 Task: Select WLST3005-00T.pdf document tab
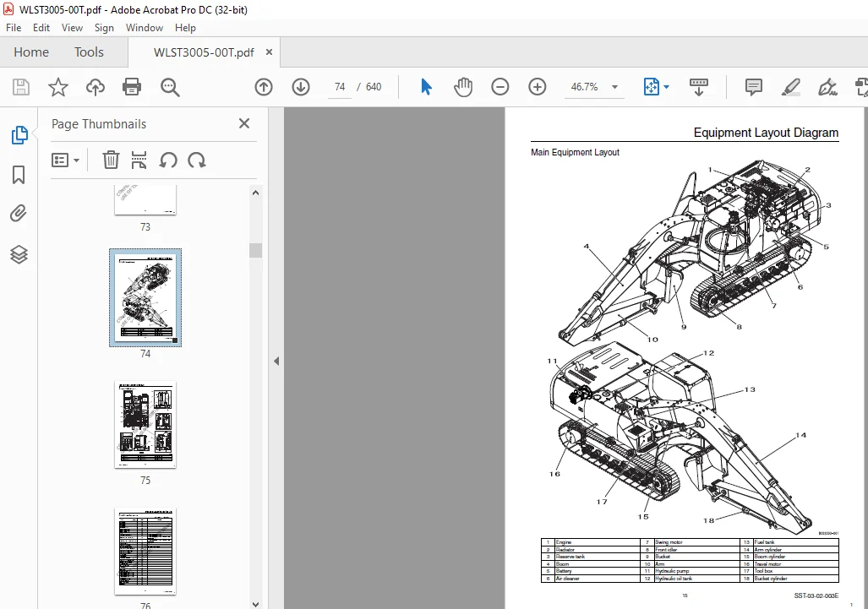point(204,52)
